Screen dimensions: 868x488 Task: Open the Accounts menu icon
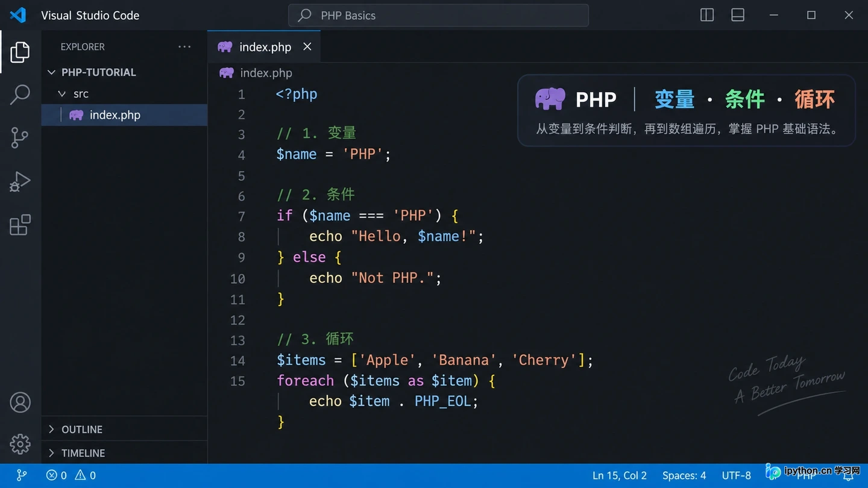click(x=20, y=402)
